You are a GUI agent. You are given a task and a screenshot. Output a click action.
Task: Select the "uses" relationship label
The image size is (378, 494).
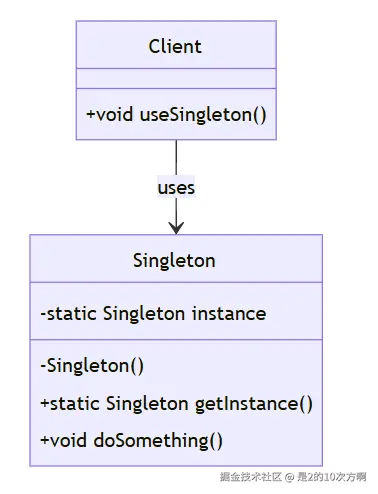coord(176,188)
